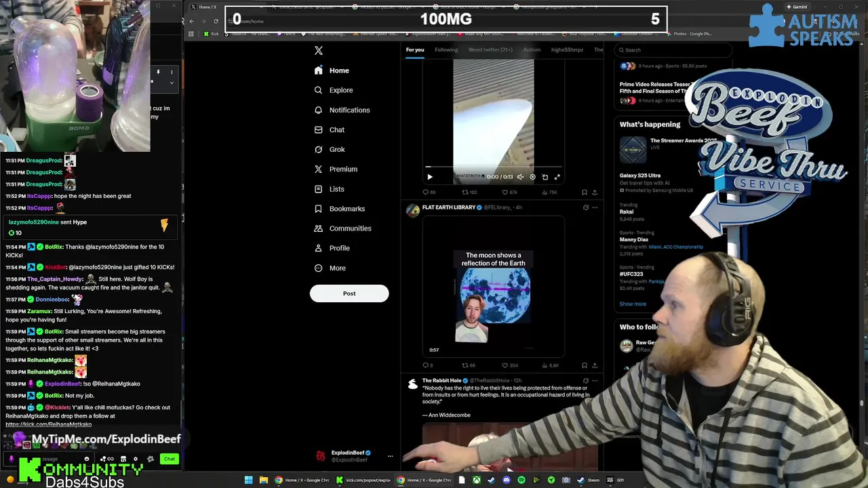Image resolution: width=868 pixels, height=488 pixels.
Task: Click the X Search input field
Action: (675, 49)
